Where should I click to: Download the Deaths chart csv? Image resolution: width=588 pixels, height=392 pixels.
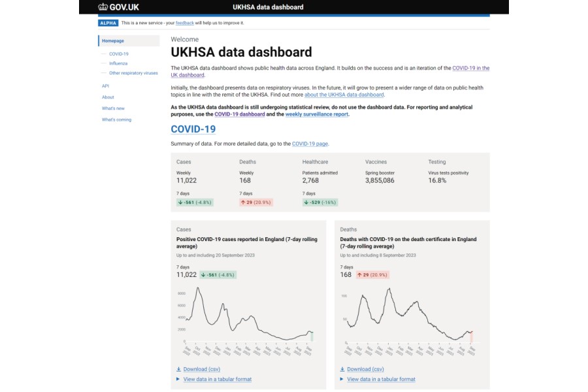pyautogui.click(x=365, y=369)
